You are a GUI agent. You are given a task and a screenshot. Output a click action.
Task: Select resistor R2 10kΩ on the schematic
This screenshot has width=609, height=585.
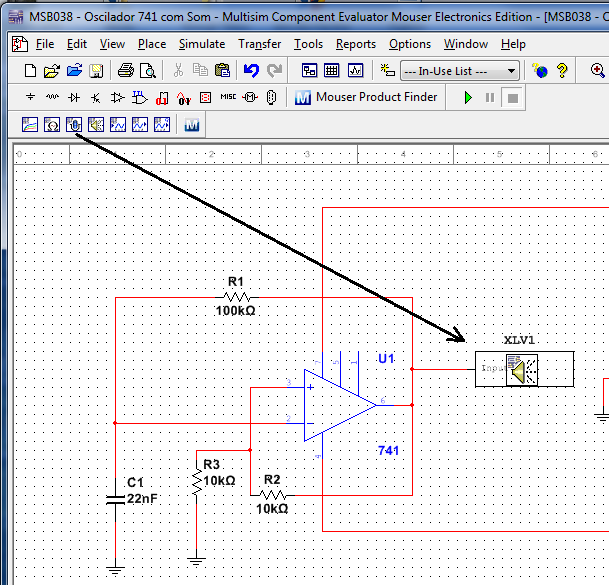[273, 495]
